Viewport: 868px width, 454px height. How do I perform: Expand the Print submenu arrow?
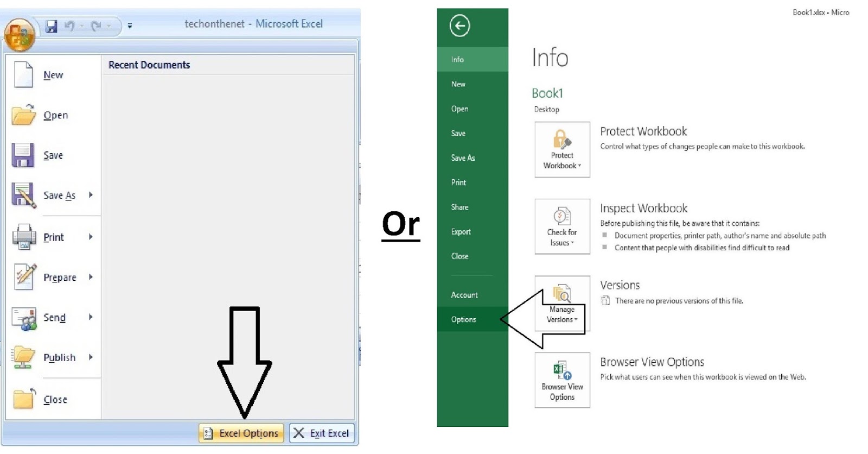91,236
